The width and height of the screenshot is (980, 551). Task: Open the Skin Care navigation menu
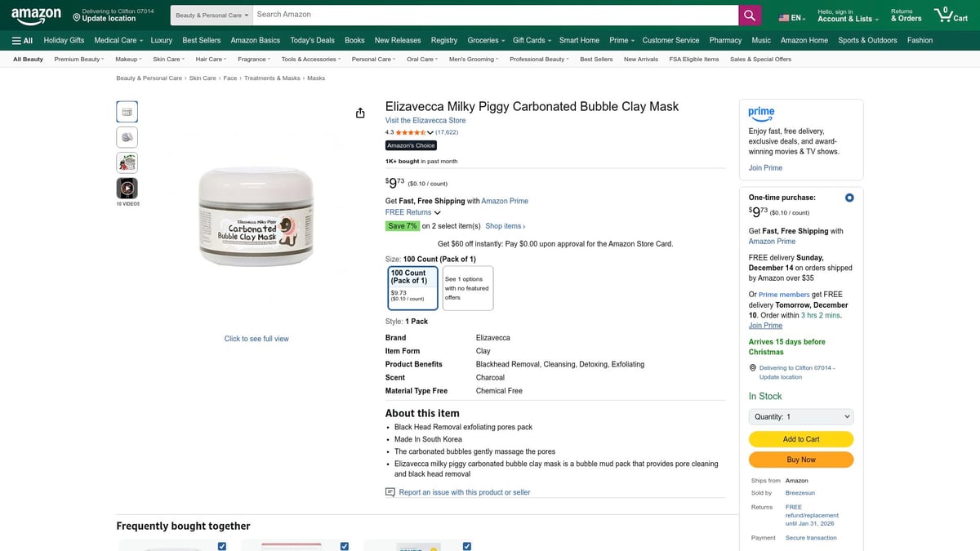point(167,58)
